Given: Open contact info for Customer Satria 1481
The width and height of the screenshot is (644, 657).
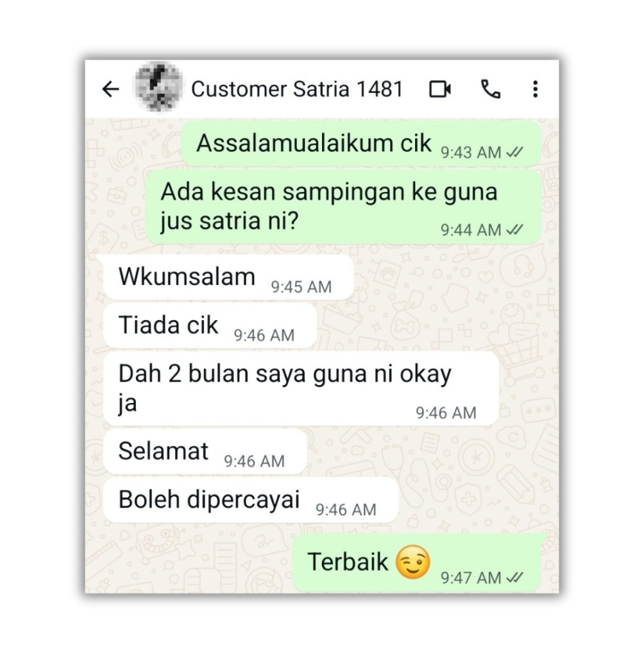Looking at the screenshot, I should click(296, 89).
